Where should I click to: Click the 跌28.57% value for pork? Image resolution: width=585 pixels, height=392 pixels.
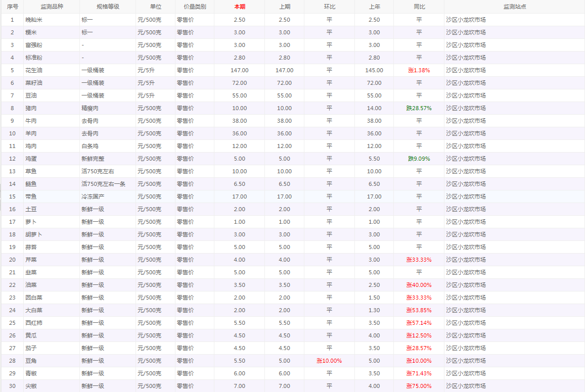pos(419,108)
